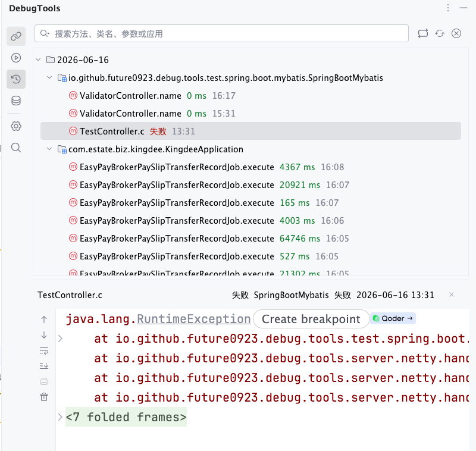Click scroll-to-end icon in console toolbar

tap(44, 366)
